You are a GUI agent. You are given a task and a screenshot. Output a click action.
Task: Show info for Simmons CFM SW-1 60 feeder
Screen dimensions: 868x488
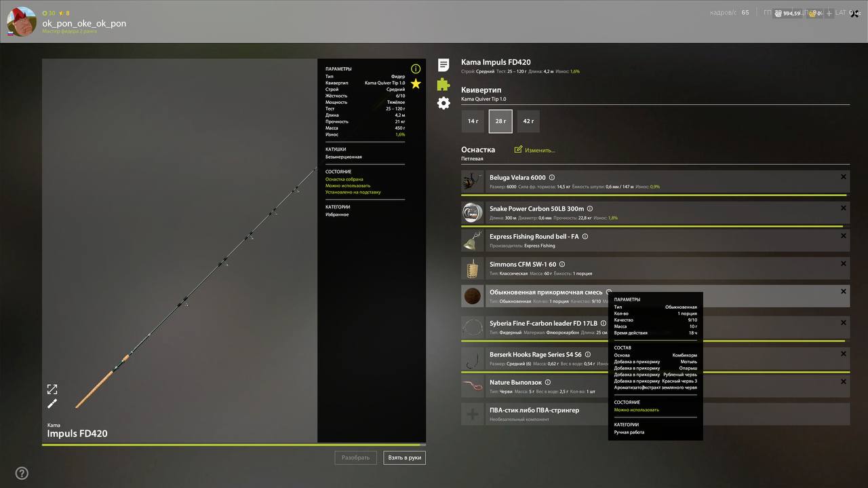click(x=562, y=265)
